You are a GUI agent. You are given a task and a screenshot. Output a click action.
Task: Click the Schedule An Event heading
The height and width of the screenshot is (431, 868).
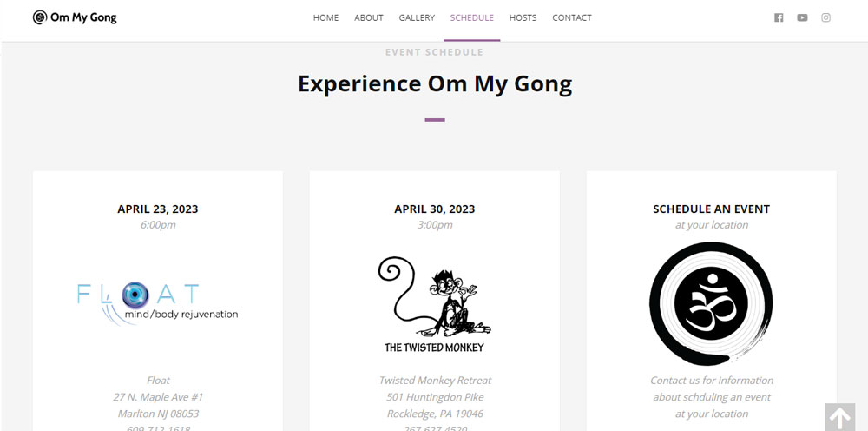point(712,209)
